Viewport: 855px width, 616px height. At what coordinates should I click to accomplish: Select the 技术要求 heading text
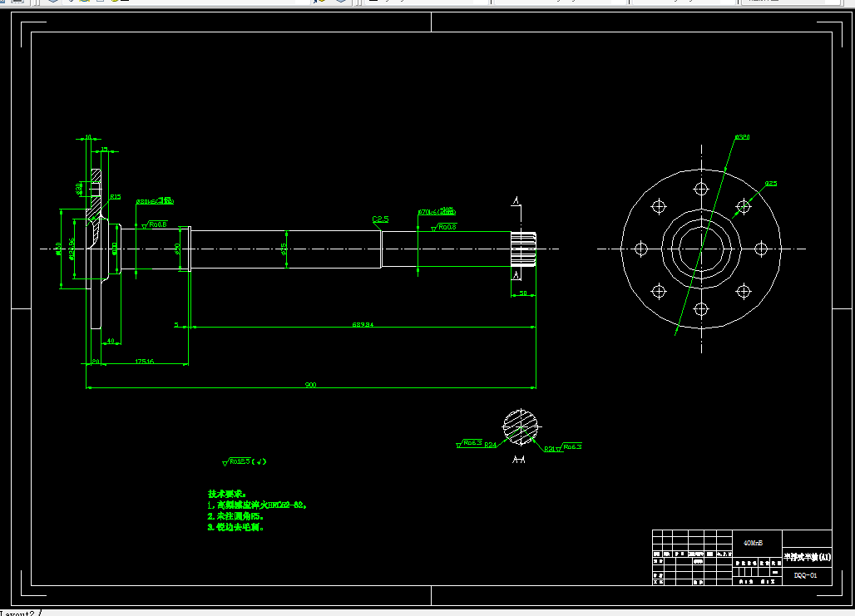(227, 494)
